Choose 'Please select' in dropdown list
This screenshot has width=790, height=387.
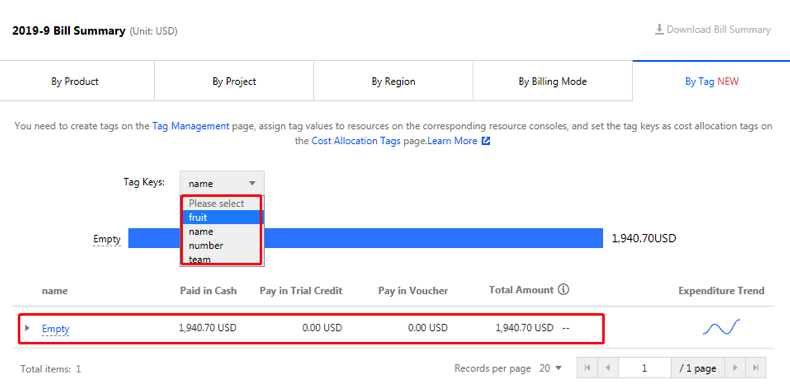tap(222, 204)
